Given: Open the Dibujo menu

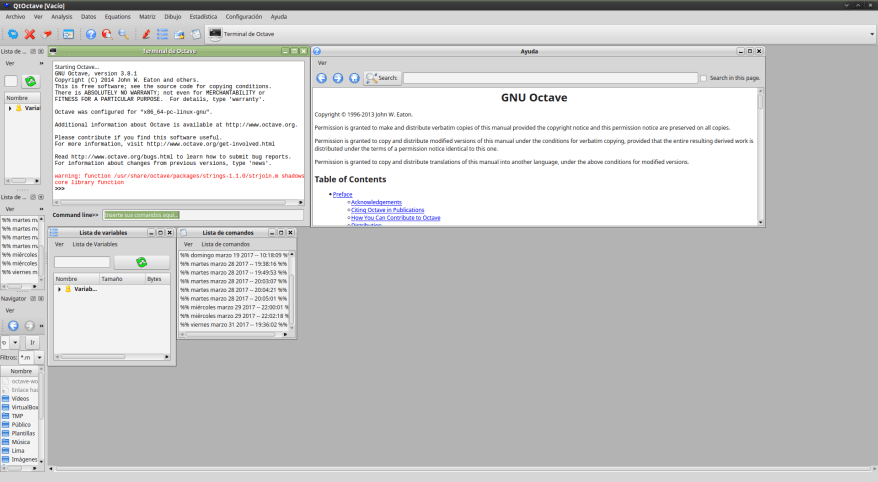Looking at the screenshot, I should [172, 17].
